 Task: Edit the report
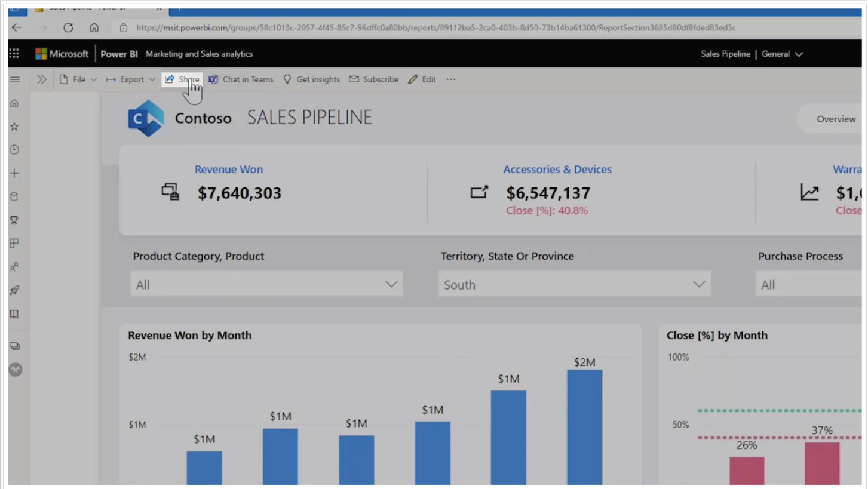[x=422, y=79]
